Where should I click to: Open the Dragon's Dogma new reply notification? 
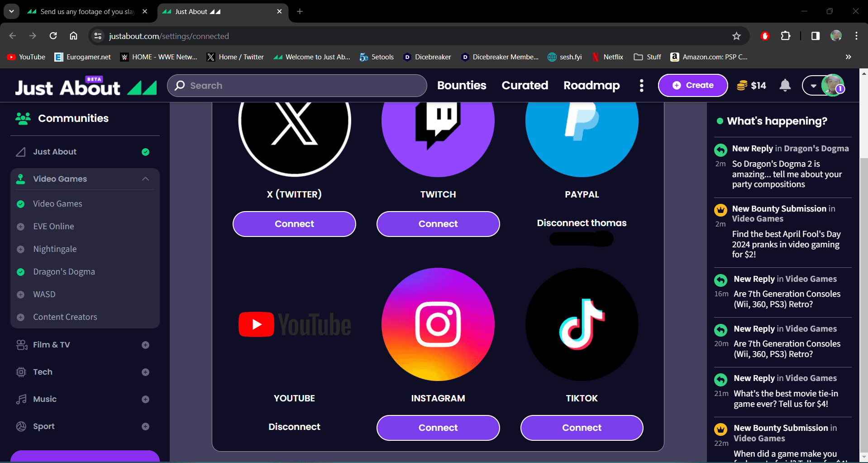[783, 166]
